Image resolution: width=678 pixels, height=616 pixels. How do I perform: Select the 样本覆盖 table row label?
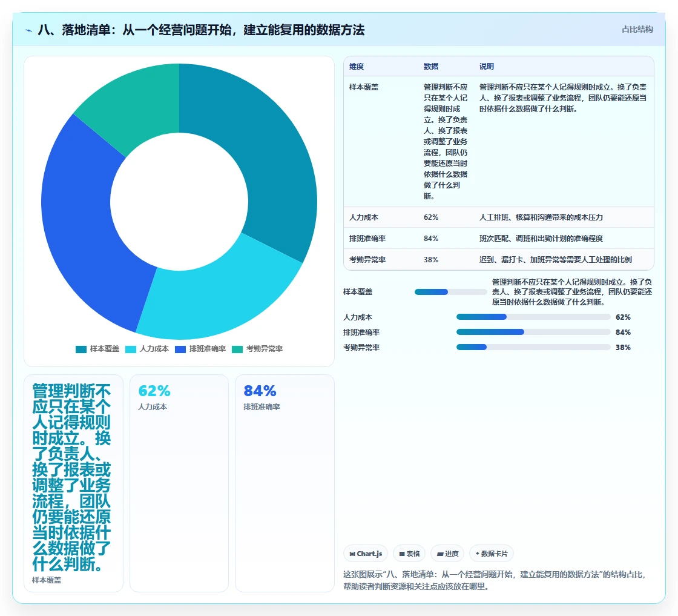click(x=364, y=87)
